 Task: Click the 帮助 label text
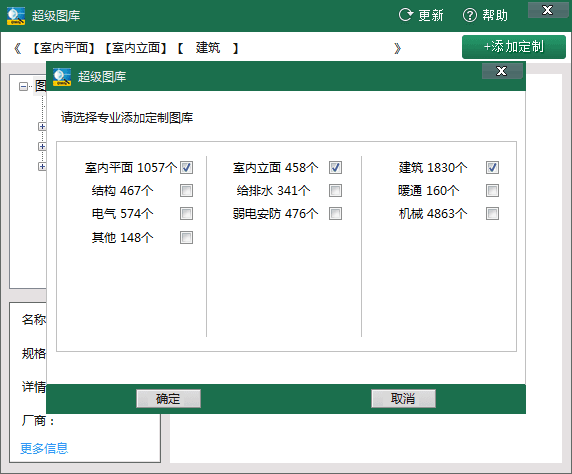(x=495, y=15)
